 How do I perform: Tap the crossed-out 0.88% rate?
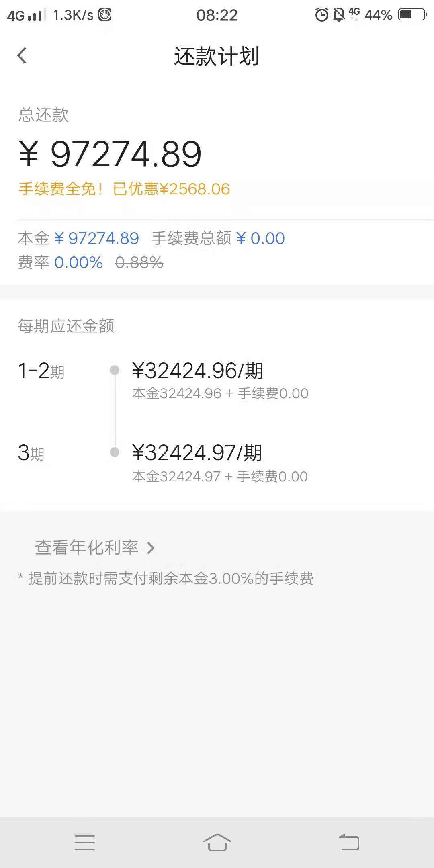click(x=139, y=262)
